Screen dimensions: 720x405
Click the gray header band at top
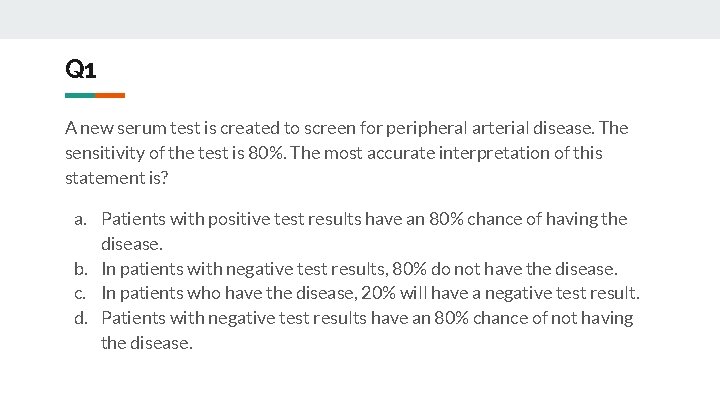pos(360,19)
